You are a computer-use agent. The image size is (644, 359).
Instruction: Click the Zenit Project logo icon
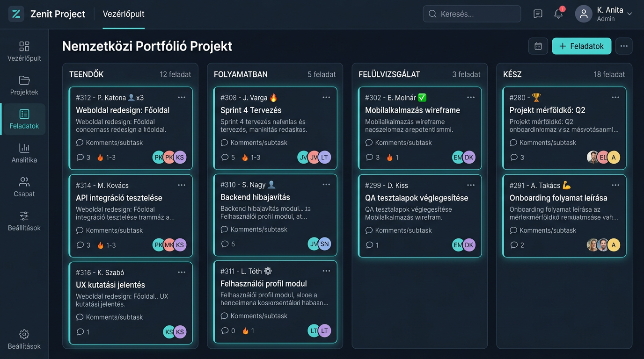[x=16, y=14]
